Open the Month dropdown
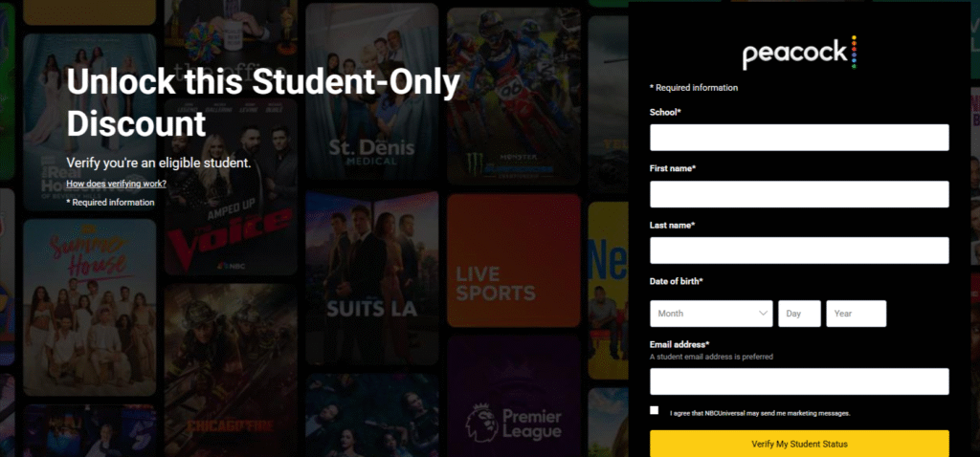The height and width of the screenshot is (457, 980). [711, 314]
